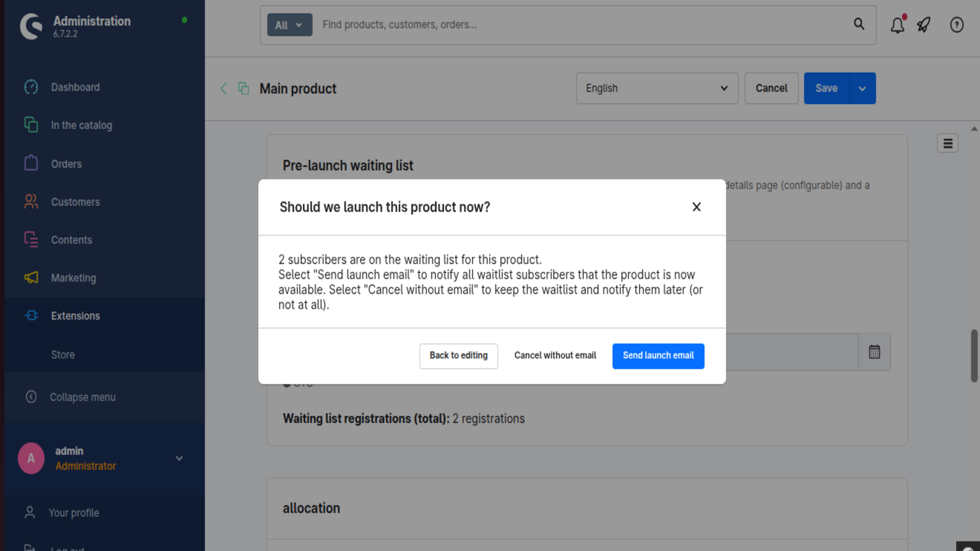Click the Administrator role label

(85, 466)
